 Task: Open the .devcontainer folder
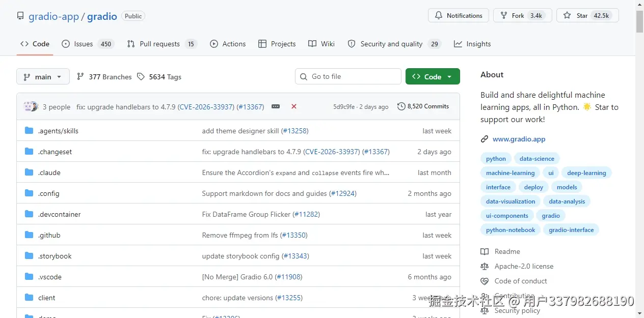click(x=60, y=214)
